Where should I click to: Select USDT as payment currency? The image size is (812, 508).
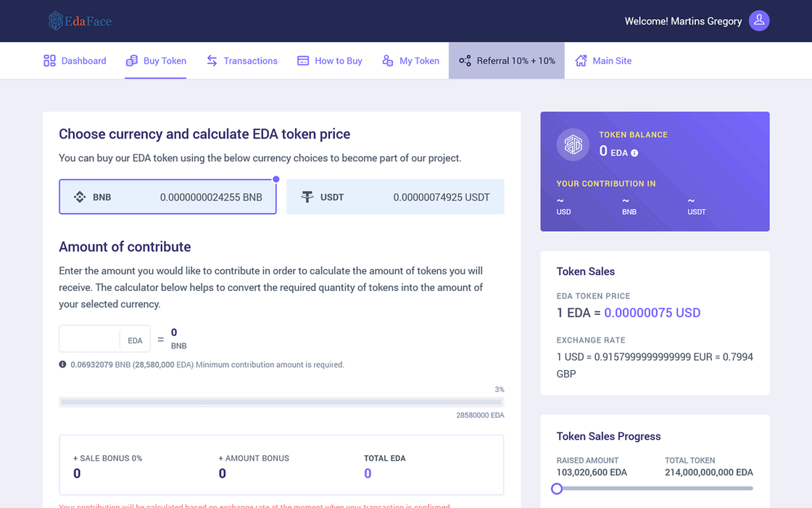(x=395, y=197)
